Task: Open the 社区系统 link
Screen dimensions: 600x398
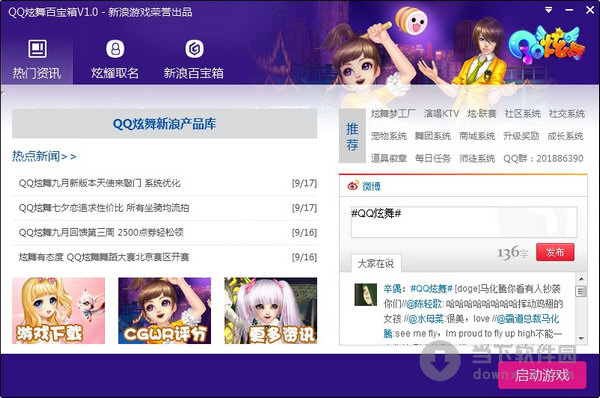Action: pyautogui.click(x=523, y=114)
